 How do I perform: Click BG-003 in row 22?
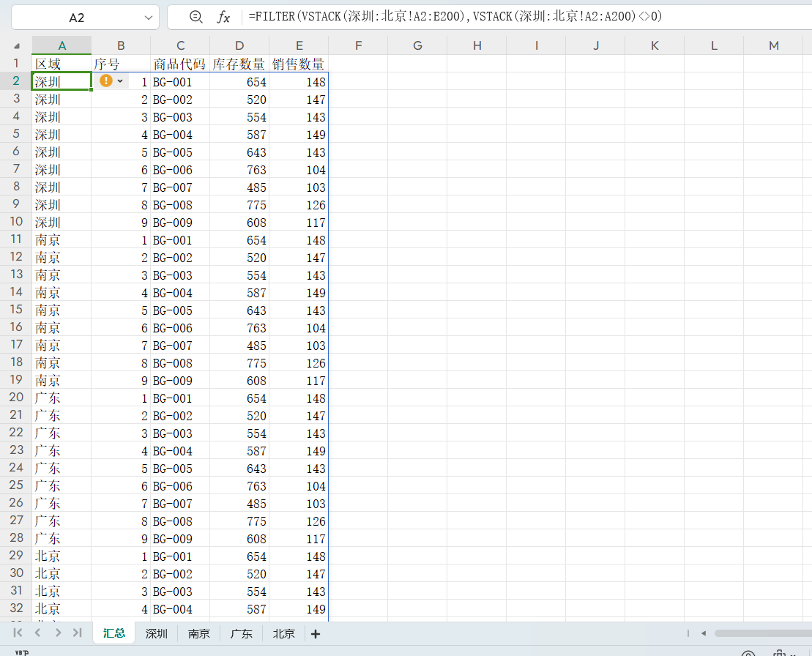coord(180,433)
